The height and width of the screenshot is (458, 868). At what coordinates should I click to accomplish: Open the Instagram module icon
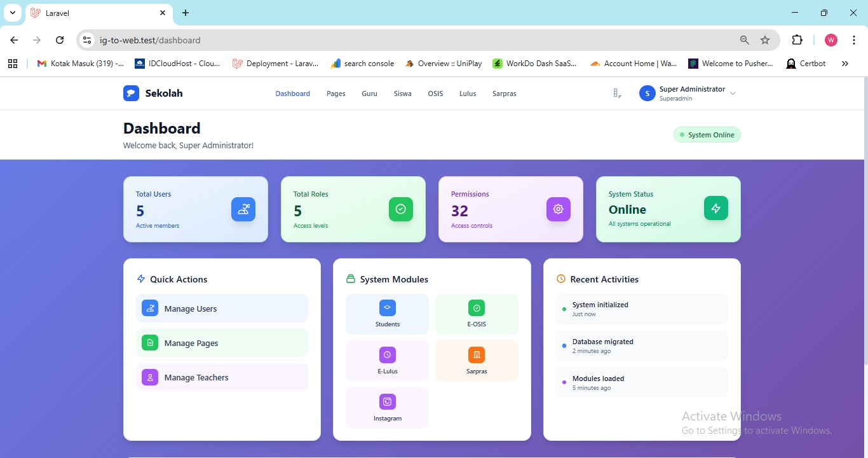[387, 402]
